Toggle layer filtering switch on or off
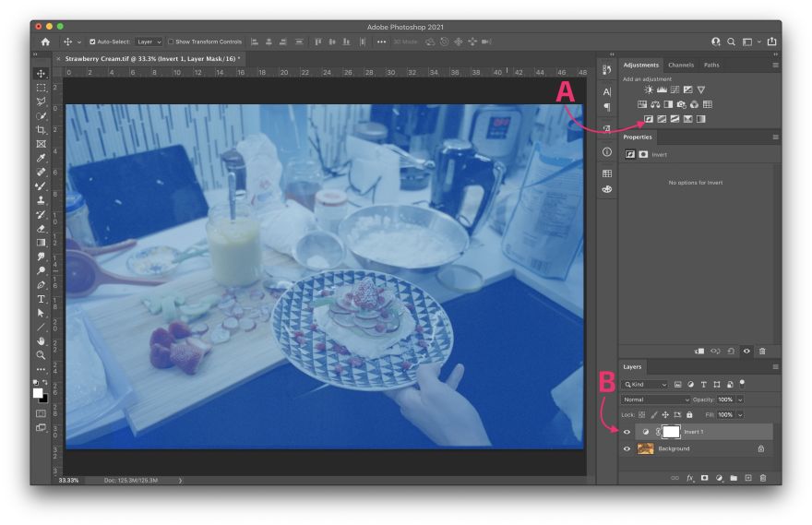 [742, 383]
